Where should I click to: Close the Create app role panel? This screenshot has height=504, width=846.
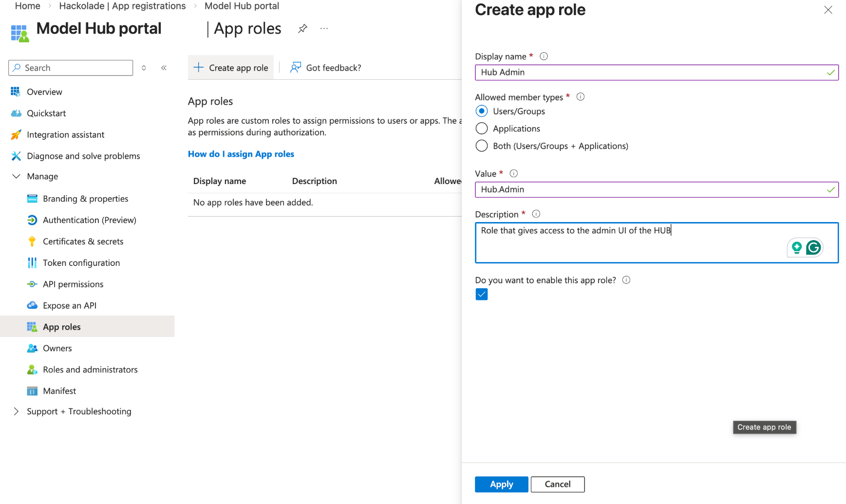828,10
